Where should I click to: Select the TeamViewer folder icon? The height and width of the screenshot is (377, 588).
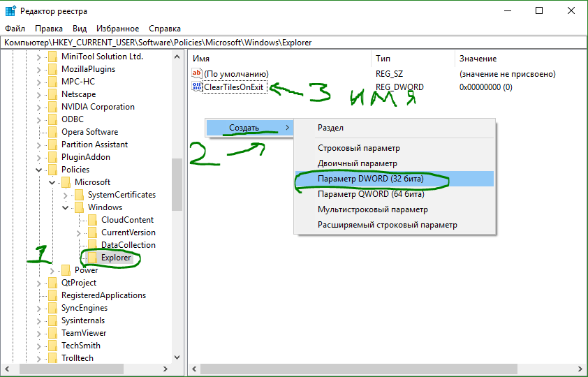(52, 333)
